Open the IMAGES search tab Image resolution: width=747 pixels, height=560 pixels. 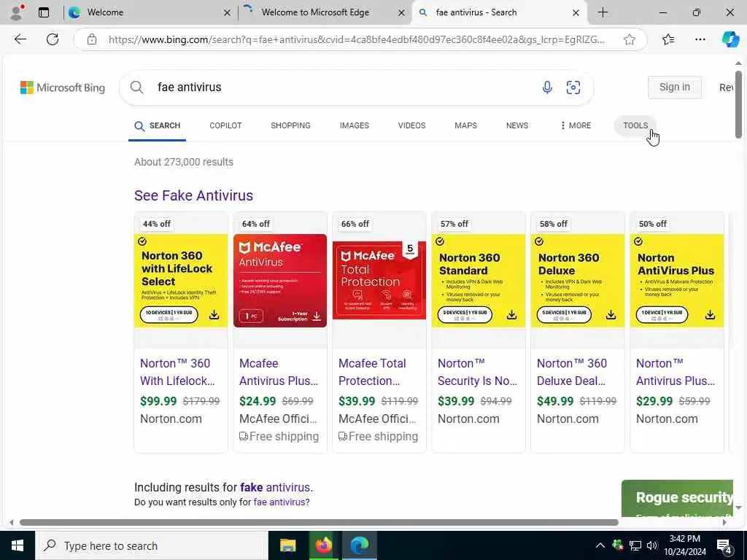click(354, 125)
